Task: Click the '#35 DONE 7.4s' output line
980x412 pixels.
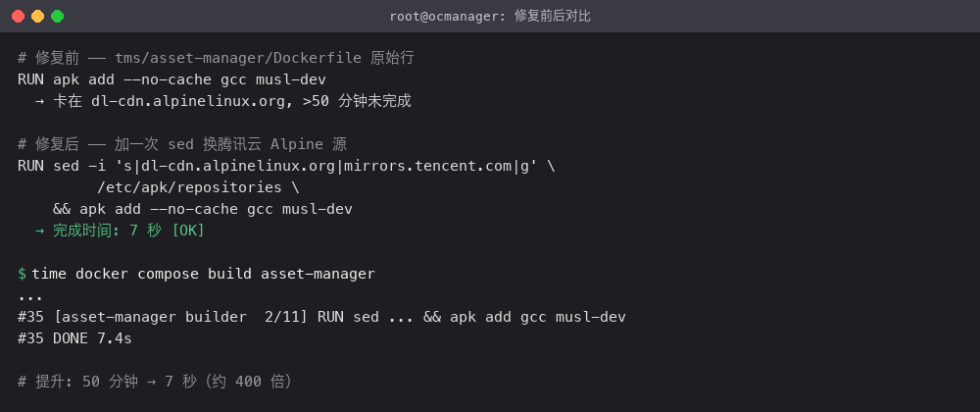Action: pyautogui.click(x=75, y=338)
